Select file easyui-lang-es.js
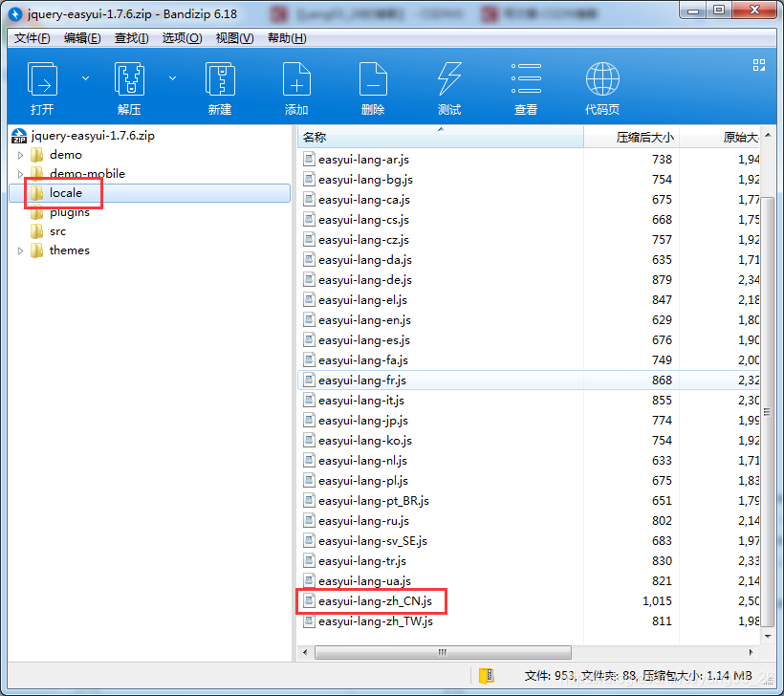The image size is (784, 696). tap(364, 340)
